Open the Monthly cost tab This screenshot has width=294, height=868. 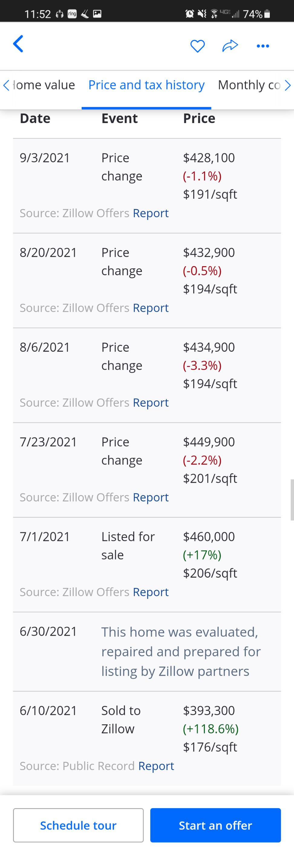(249, 85)
